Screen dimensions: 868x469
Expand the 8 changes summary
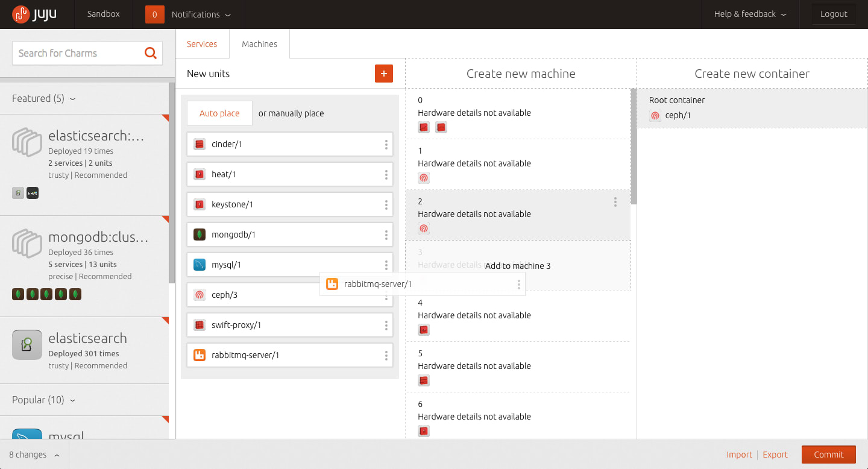point(34,455)
